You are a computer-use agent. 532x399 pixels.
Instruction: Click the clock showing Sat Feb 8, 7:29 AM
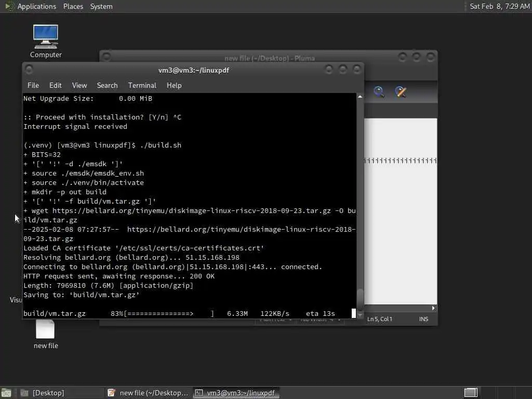[499, 6]
